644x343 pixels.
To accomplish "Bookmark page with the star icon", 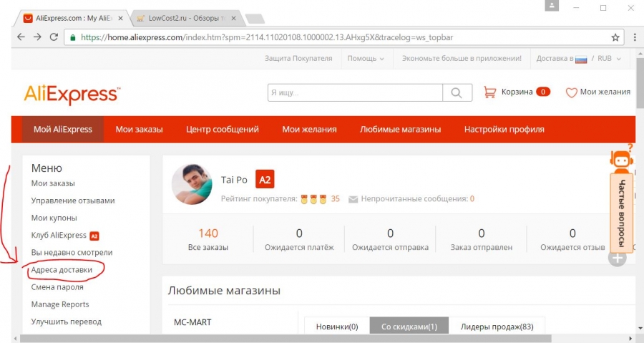I will (x=615, y=37).
